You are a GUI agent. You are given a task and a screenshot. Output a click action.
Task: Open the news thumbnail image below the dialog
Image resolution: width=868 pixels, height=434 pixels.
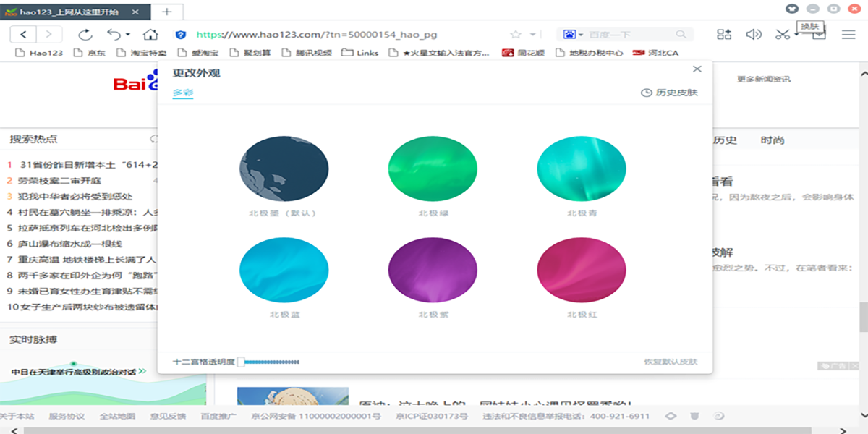tap(293, 395)
